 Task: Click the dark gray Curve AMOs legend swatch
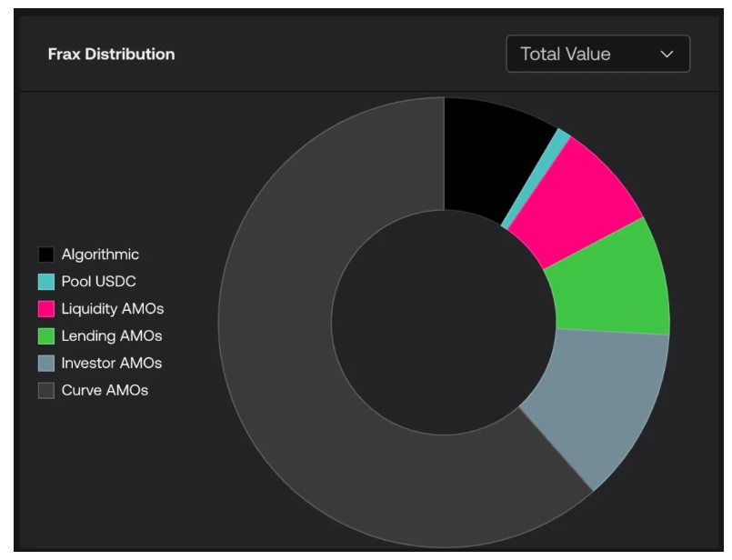[x=45, y=390]
